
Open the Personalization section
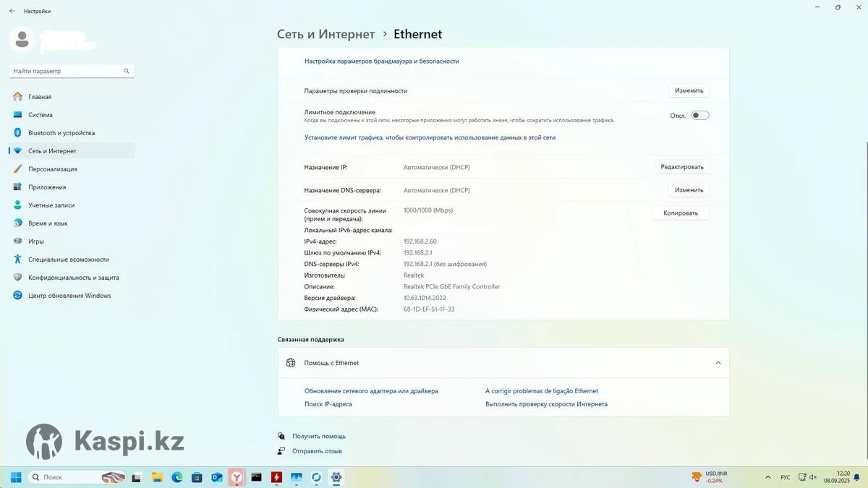click(52, 169)
